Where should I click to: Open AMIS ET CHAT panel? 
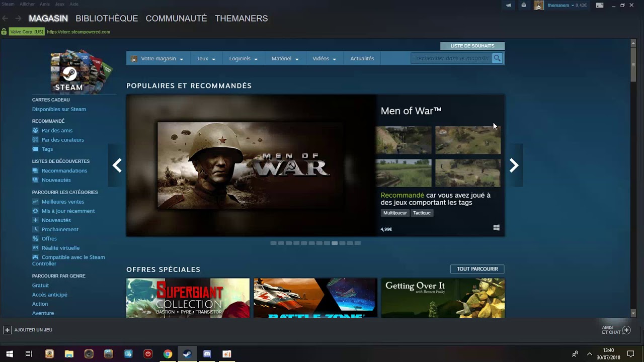pyautogui.click(x=616, y=330)
